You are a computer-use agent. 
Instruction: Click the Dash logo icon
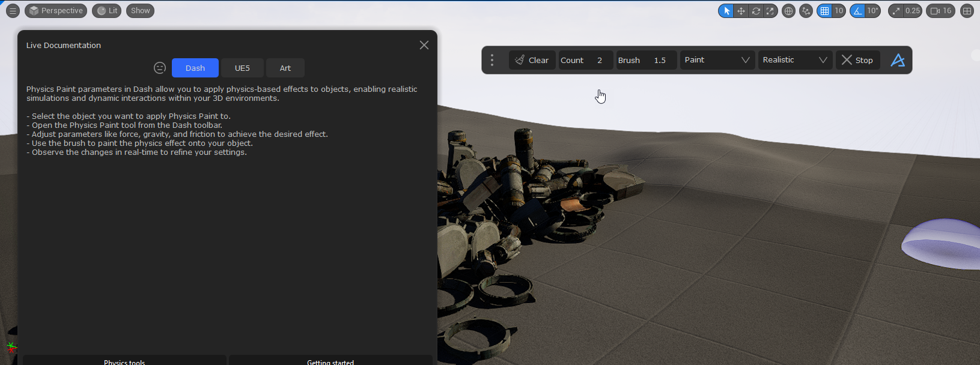point(898,60)
